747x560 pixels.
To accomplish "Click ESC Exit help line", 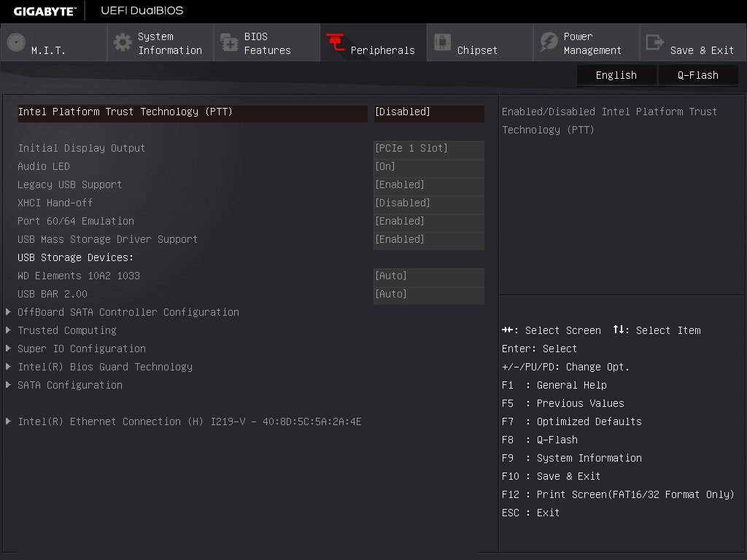I will click(531, 513).
